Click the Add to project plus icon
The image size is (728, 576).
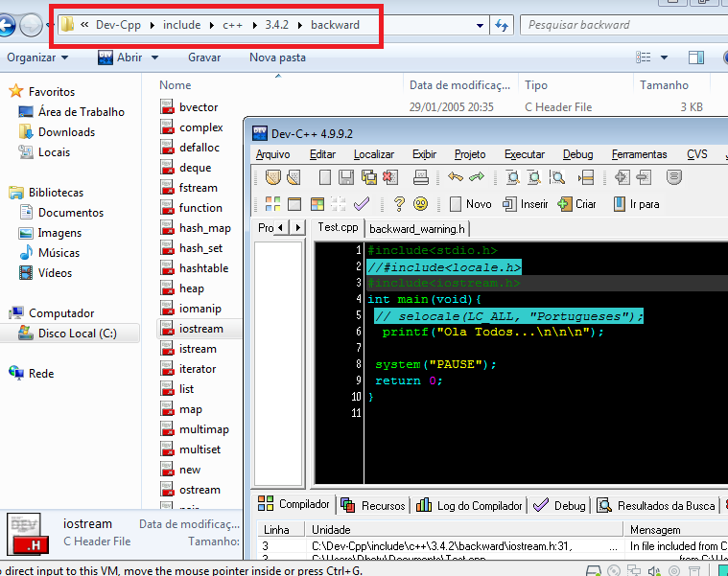pyautogui.click(x=622, y=177)
